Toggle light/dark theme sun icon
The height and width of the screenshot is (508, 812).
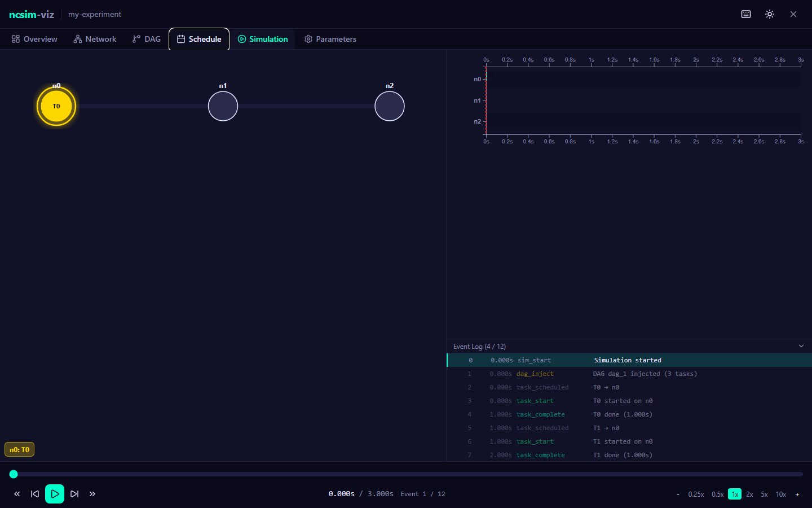click(770, 14)
